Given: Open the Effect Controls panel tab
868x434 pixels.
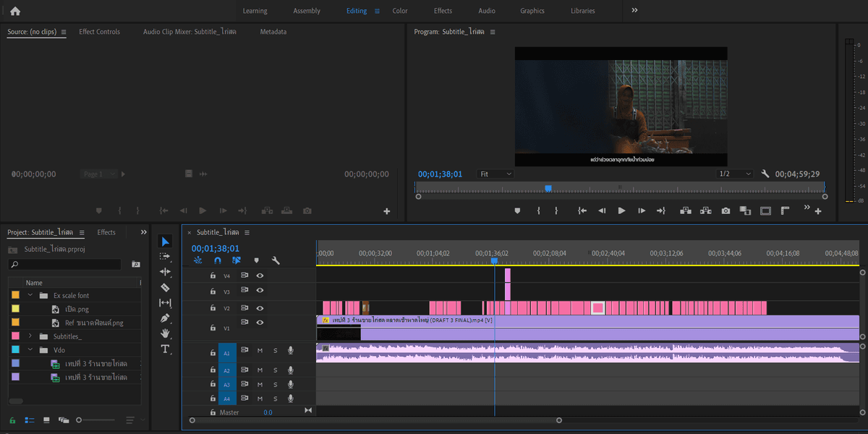Looking at the screenshot, I should [x=99, y=32].
